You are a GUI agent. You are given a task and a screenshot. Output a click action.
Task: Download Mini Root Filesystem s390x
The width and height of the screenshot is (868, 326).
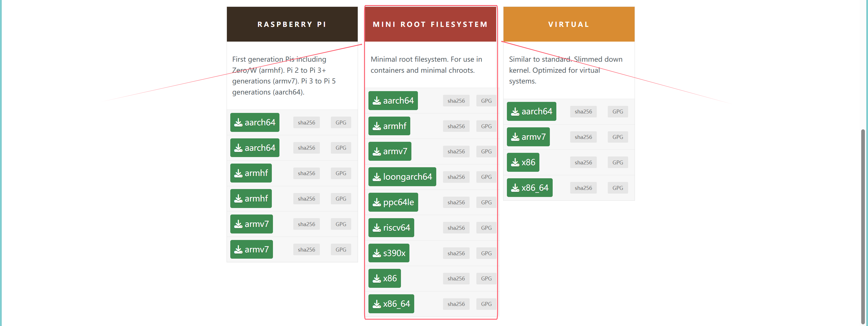(389, 253)
